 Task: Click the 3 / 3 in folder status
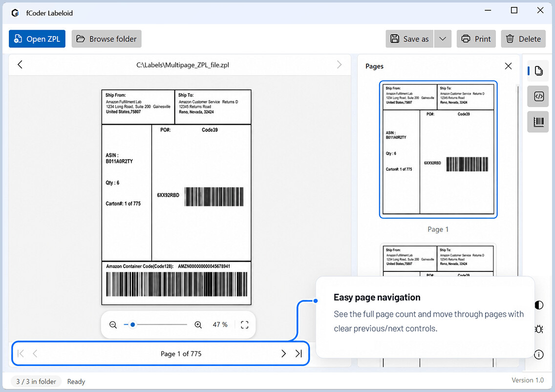[x=36, y=381]
